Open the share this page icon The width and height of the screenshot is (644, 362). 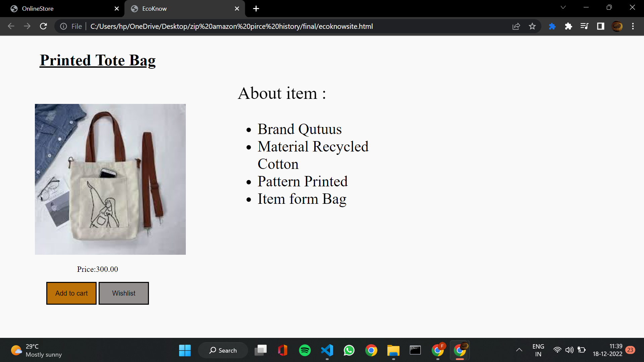(516, 26)
